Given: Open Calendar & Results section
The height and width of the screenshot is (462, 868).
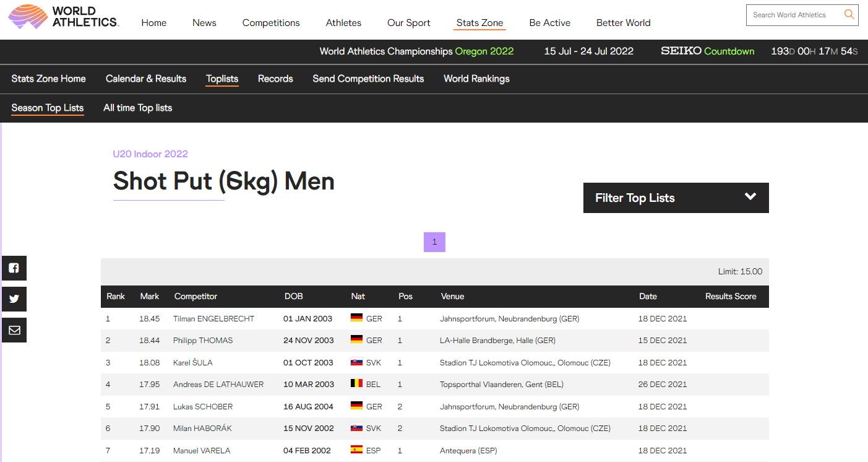Looking at the screenshot, I should [146, 79].
